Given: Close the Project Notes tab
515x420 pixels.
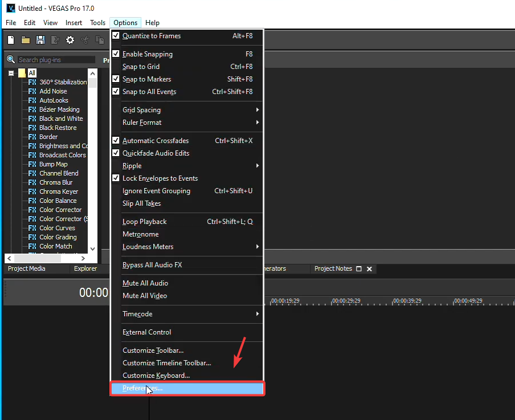Looking at the screenshot, I should point(370,269).
